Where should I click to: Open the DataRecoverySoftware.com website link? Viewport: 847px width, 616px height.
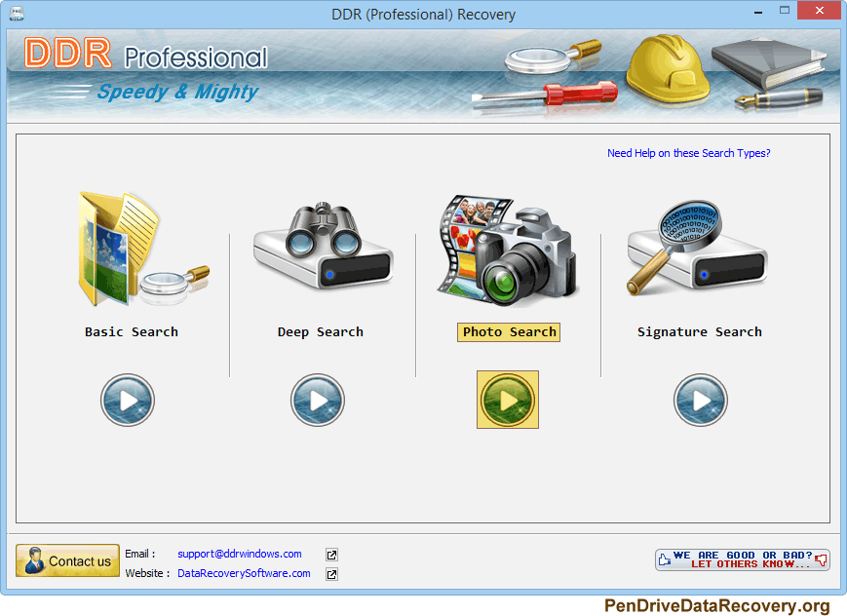(x=243, y=573)
